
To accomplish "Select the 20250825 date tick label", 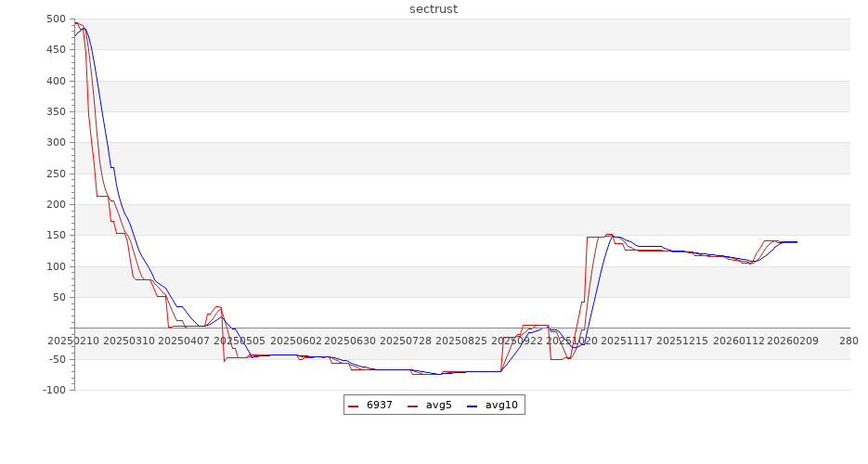I will [460, 341].
